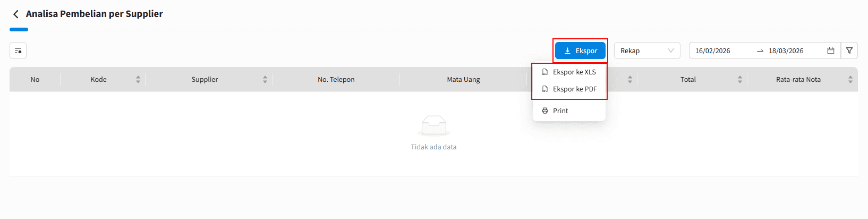Select Print from the export menu

pyautogui.click(x=560, y=111)
